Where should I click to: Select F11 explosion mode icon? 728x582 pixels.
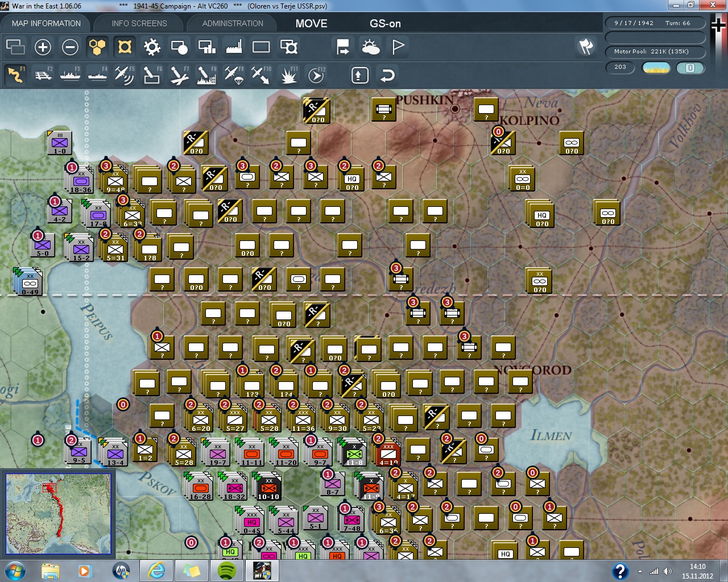288,75
